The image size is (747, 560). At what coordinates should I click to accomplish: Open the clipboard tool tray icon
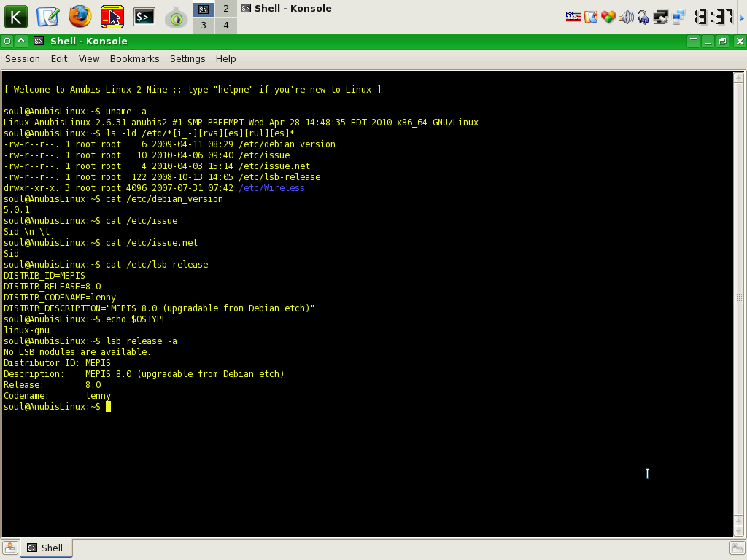(x=591, y=17)
